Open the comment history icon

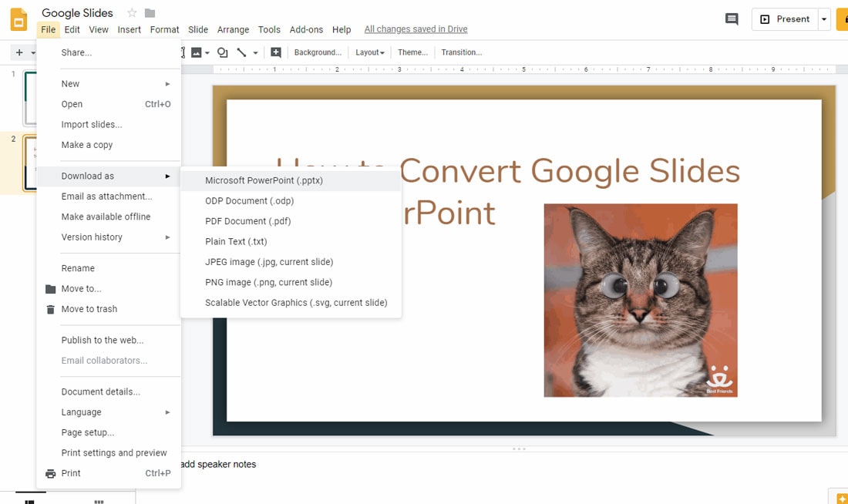click(x=731, y=19)
